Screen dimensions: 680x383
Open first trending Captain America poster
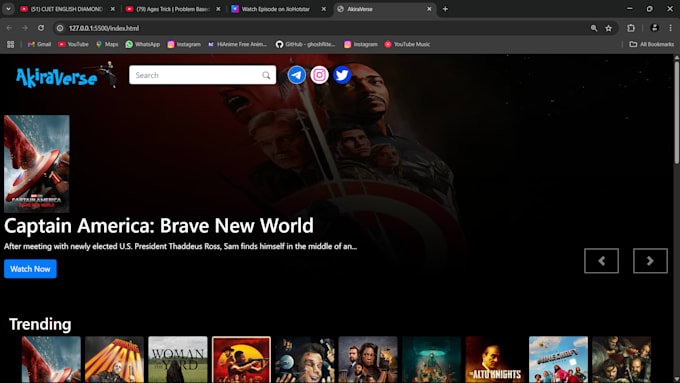[x=51, y=360]
